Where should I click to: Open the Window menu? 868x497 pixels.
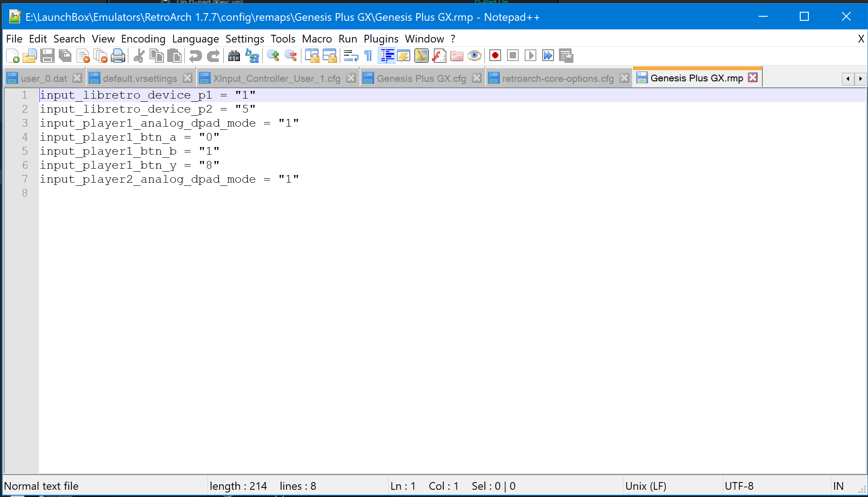[424, 39]
